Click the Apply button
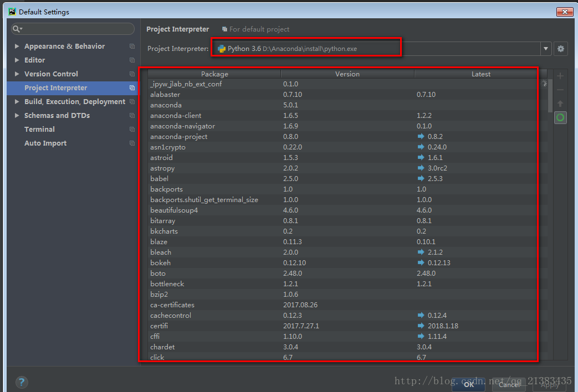Screen dimensions: 578x392 [550, 385]
